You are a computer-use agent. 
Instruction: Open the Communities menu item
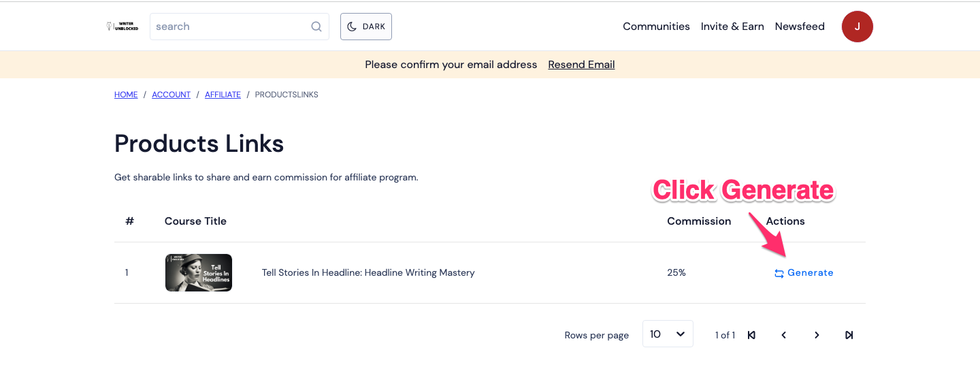click(x=656, y=27)
